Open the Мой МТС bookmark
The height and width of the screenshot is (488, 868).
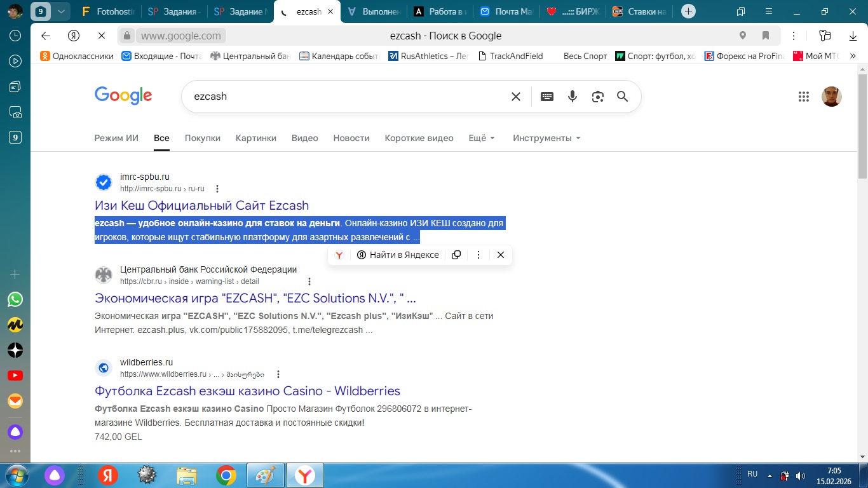817,56
